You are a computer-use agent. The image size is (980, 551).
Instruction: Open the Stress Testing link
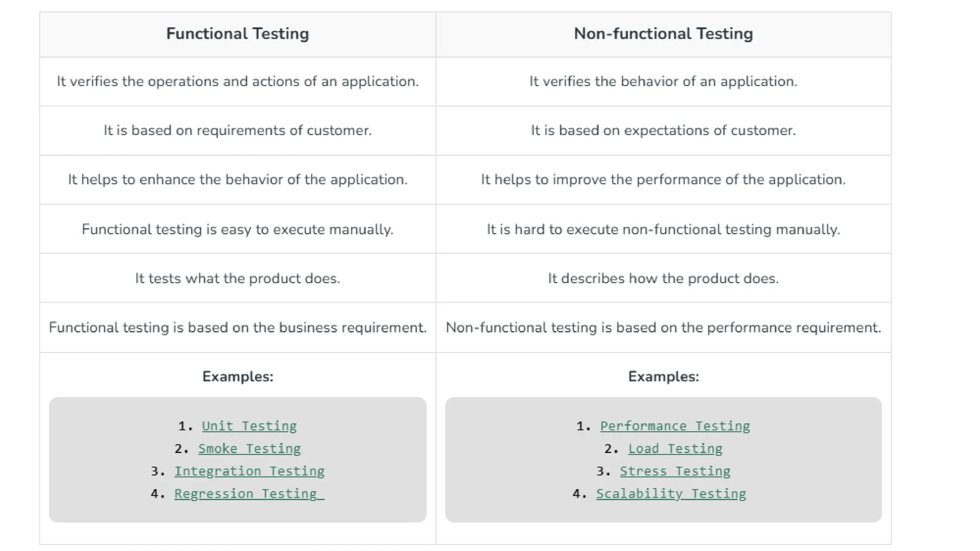675,471
